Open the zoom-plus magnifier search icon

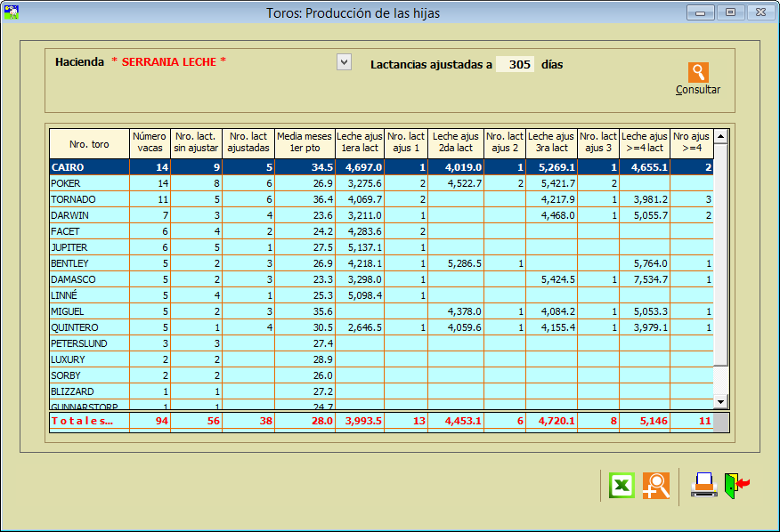(x=656, y=486)
